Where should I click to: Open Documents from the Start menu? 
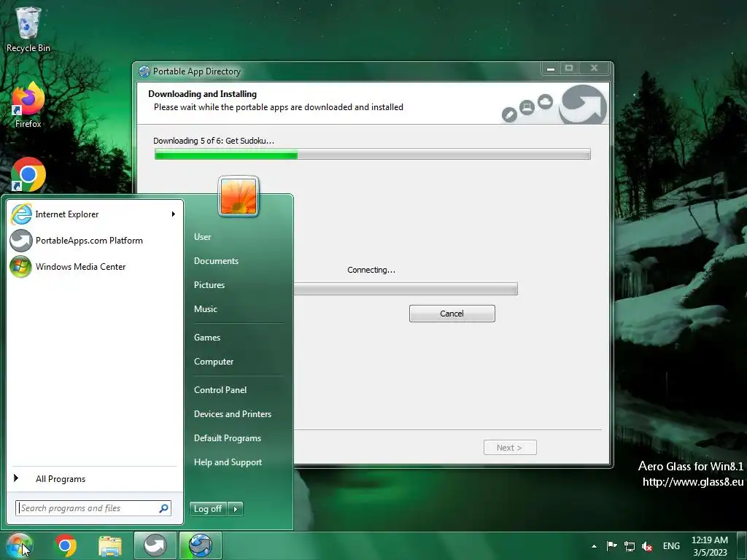[216, 261]
